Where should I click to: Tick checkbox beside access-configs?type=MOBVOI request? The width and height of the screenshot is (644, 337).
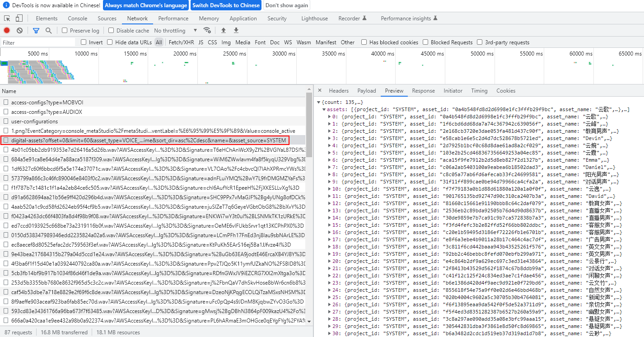(6, 103)
